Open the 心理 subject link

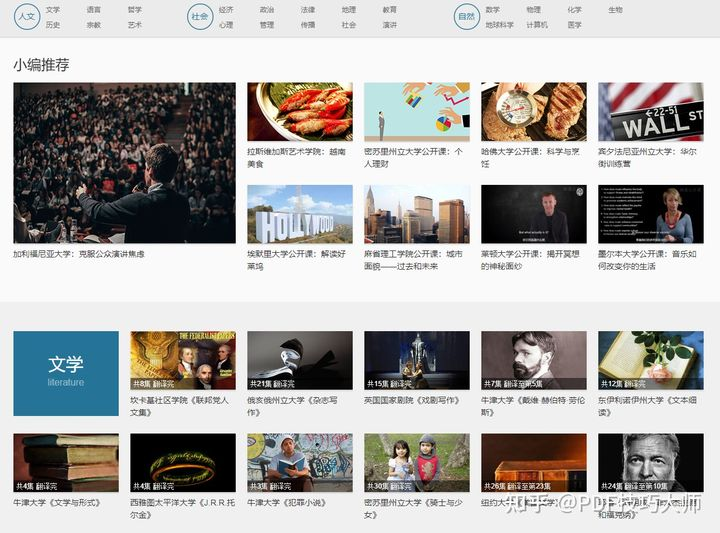click(226, 25)
